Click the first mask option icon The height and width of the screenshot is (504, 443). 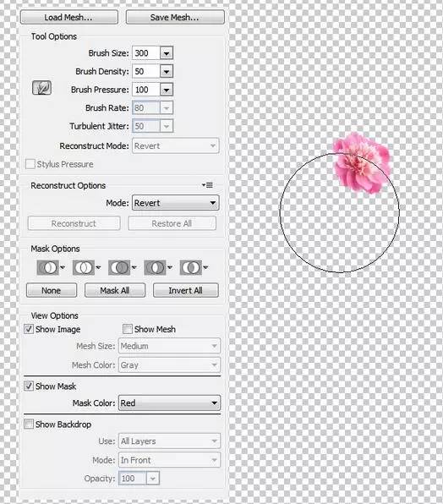click(48, 267)
